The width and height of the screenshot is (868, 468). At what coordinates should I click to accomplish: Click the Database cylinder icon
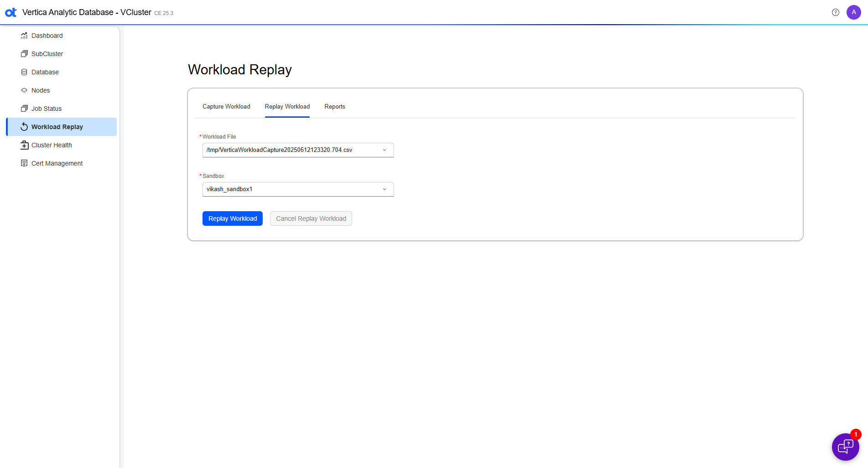24,72
